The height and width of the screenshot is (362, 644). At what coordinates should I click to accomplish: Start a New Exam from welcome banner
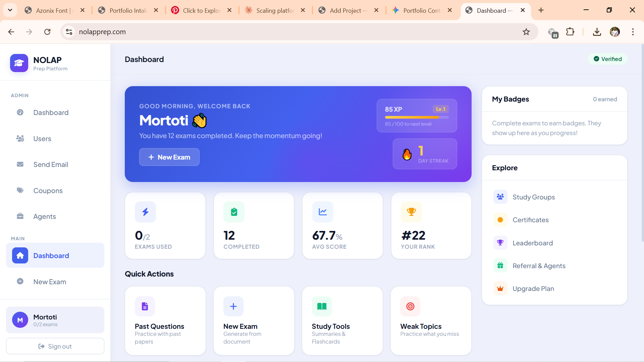pos(169,157)
